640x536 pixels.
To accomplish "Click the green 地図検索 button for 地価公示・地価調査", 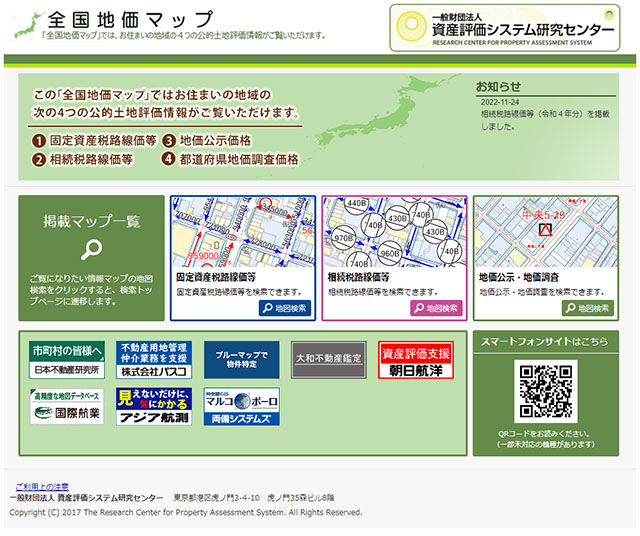I will [x=587, y=309].
